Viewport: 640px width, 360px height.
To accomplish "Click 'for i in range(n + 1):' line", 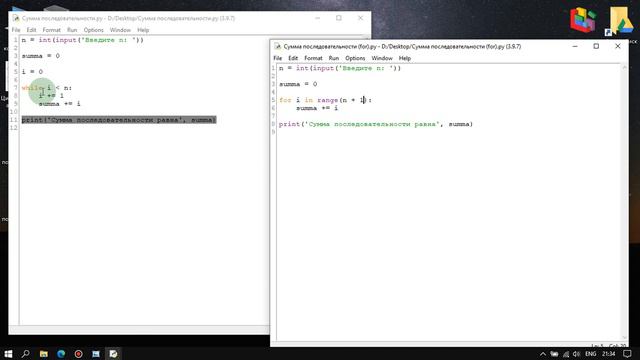I will [325, 100].
